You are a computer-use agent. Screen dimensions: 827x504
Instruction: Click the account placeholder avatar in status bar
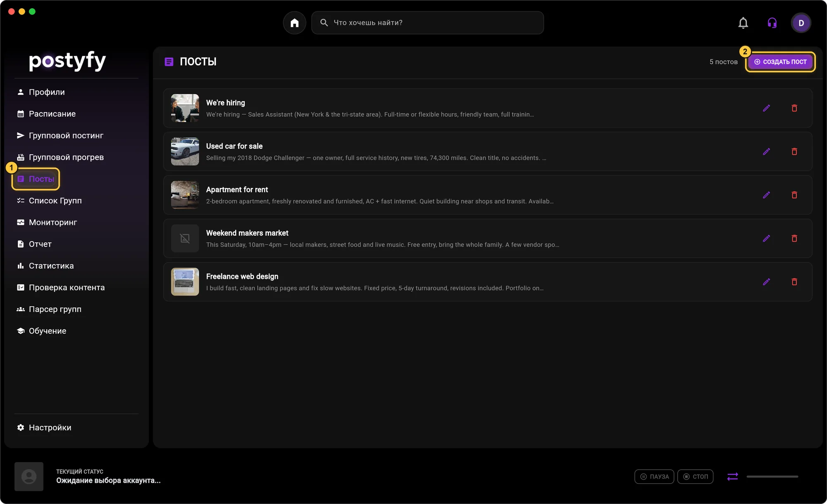click(x=29, y=477)
